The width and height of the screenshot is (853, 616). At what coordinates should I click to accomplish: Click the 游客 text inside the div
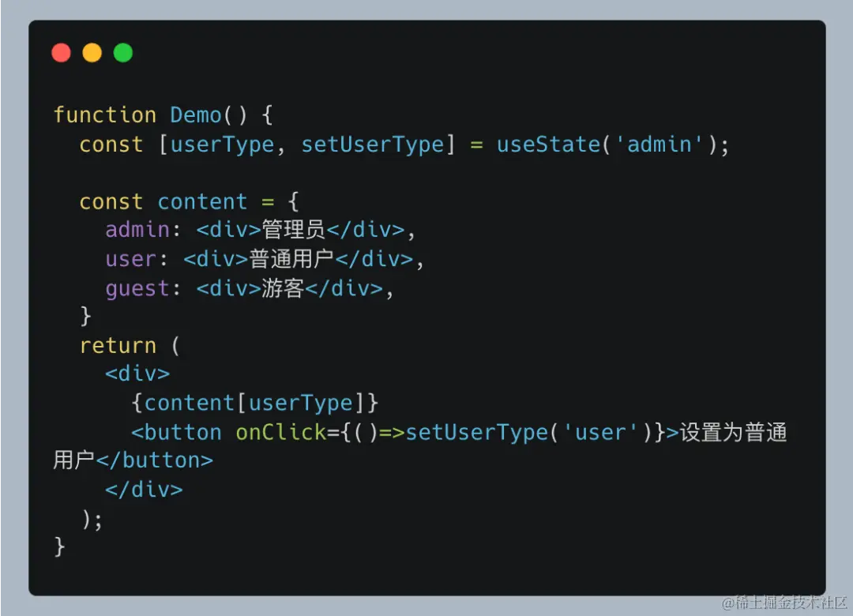pos(283,289)
